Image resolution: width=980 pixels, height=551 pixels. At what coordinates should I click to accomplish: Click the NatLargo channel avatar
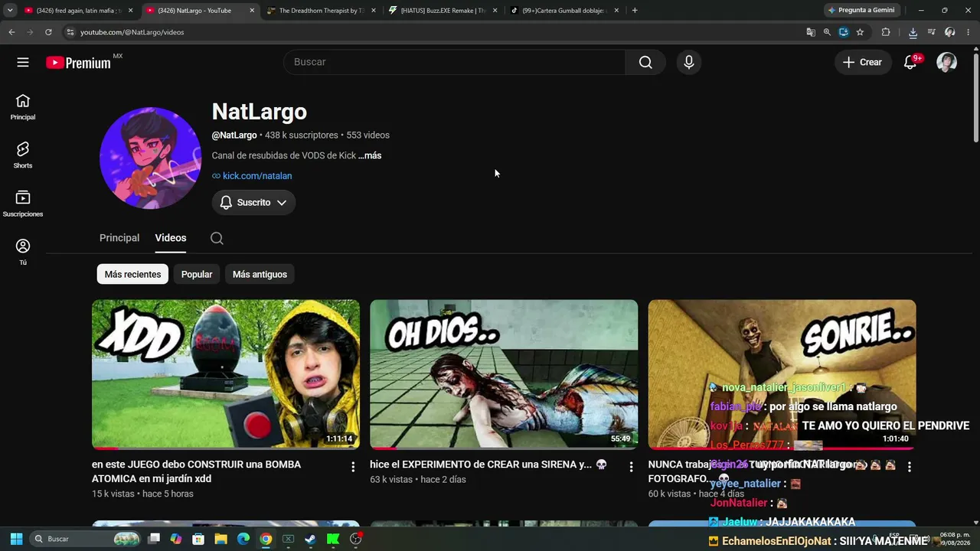coord(150,158)
